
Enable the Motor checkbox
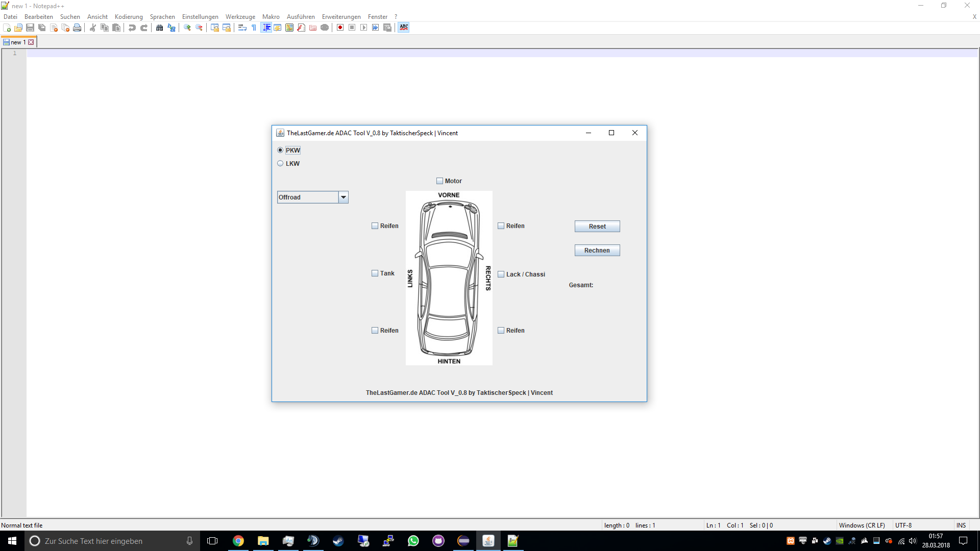[x=439, y=181]
